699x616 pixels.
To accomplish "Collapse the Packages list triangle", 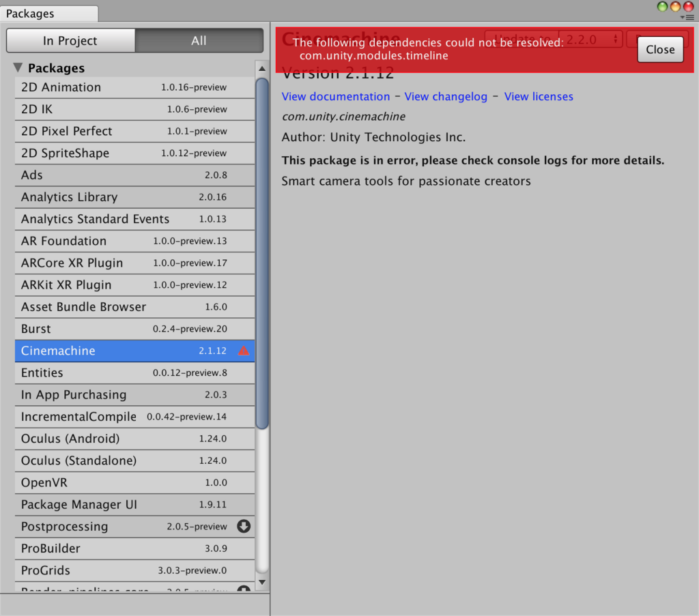I will click(18, 68).
